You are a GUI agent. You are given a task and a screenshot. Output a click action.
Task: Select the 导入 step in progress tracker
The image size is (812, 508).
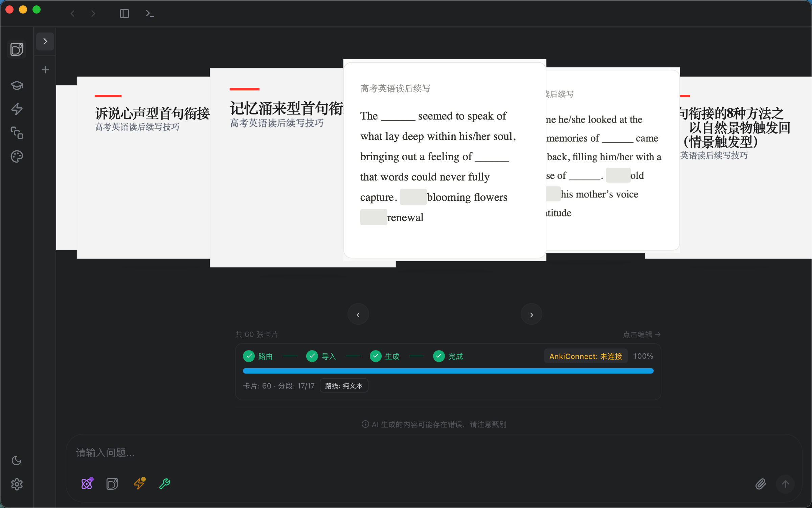[321, 356]
